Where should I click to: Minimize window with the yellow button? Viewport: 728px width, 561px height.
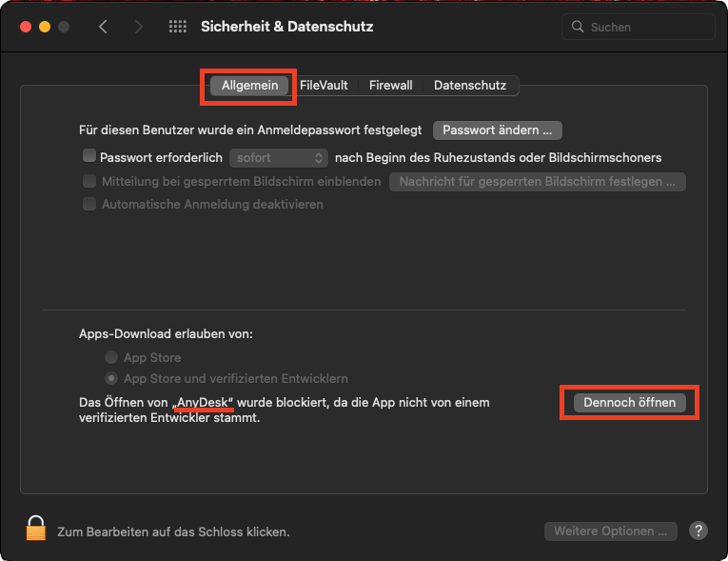[45, 27]
